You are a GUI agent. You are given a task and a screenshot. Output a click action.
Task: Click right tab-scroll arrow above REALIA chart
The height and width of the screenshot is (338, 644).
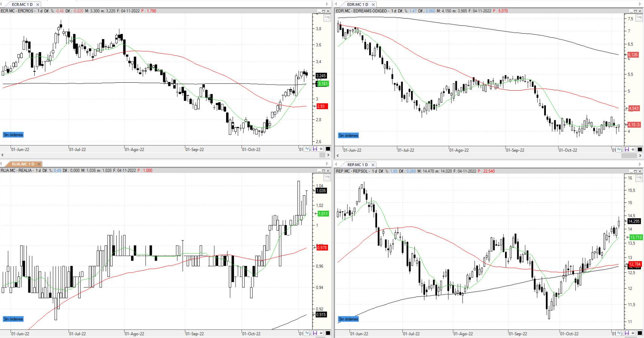point(327,164)
